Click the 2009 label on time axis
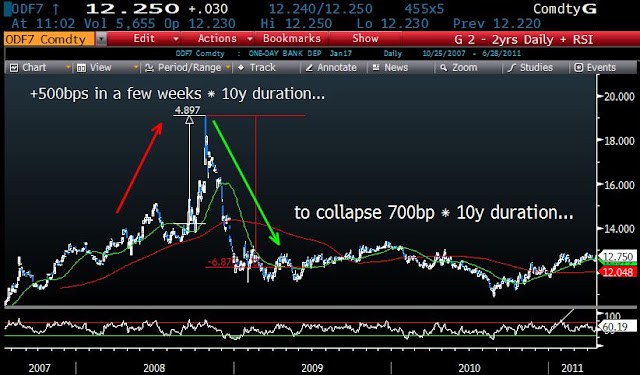 pyautogui.click(x=312, y=368)
